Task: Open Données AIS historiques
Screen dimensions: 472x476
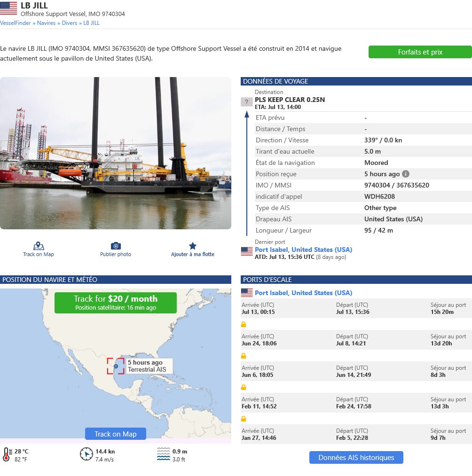Action: pos(356,458)
